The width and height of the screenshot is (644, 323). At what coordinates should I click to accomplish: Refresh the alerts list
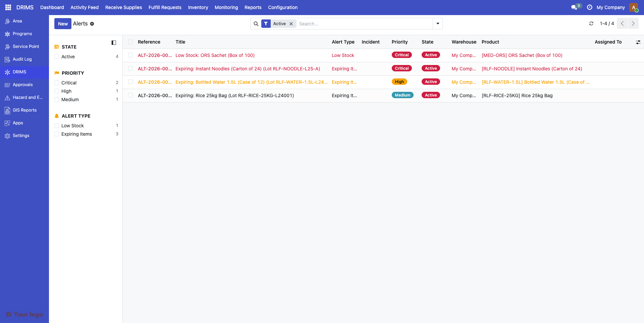click(591, 23)
